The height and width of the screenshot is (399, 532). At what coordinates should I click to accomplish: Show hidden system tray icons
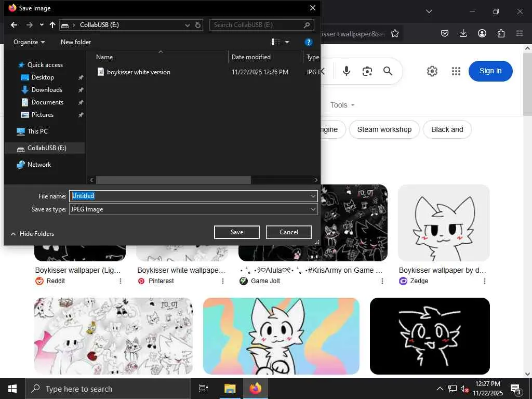440,389
